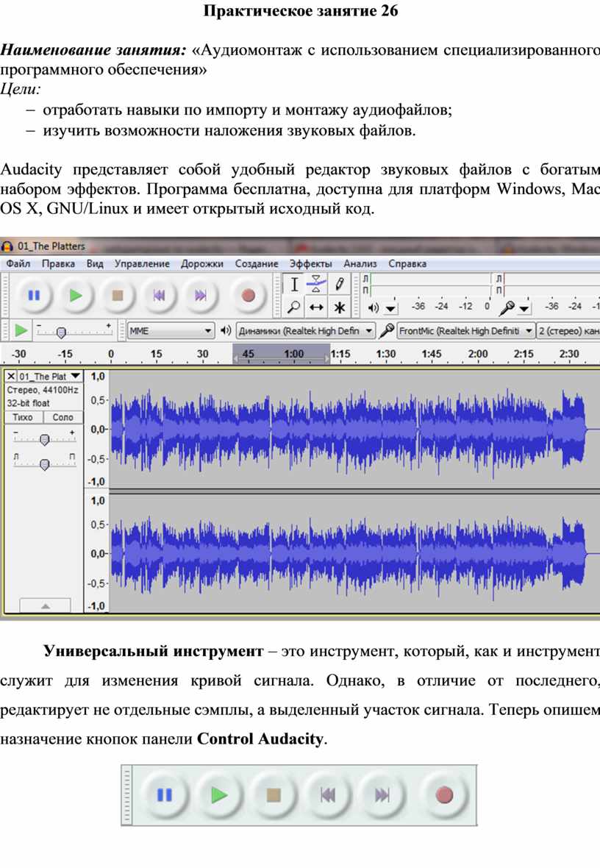Screen dimensions: 600x868
Task: Click Pause in the standalone Control panel illustration
Action: pyautogui.click(x=165, y=795)
